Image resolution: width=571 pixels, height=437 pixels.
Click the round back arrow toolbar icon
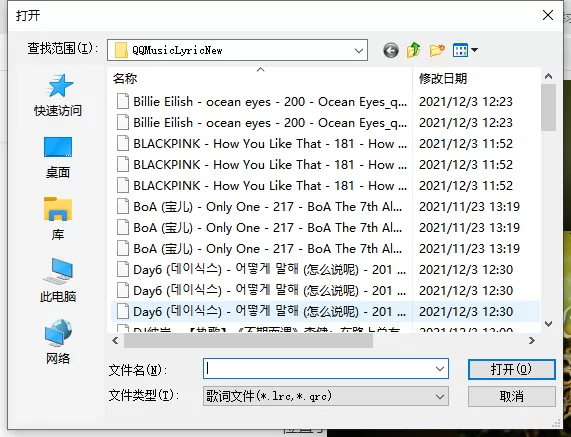coord(391,50)
